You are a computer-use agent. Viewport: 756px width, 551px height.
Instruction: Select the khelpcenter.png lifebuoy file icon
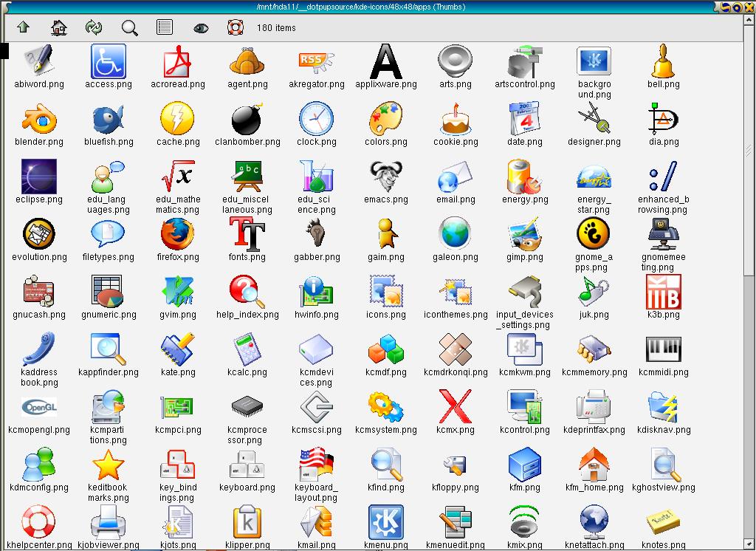click(x=39, y=521)
